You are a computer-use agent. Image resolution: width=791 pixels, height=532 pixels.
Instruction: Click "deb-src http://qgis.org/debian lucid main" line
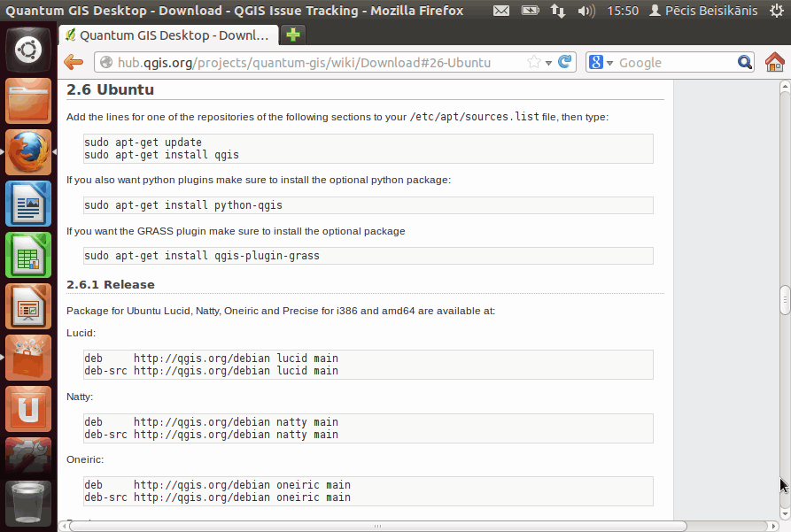tap(211, 371)
